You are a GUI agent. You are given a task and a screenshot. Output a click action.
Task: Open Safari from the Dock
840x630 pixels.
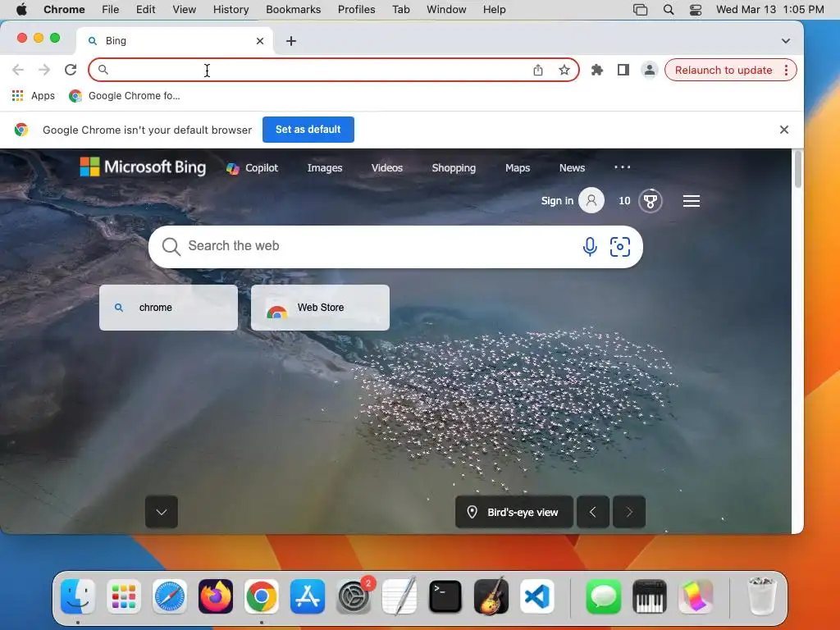[x=170, y=596]
